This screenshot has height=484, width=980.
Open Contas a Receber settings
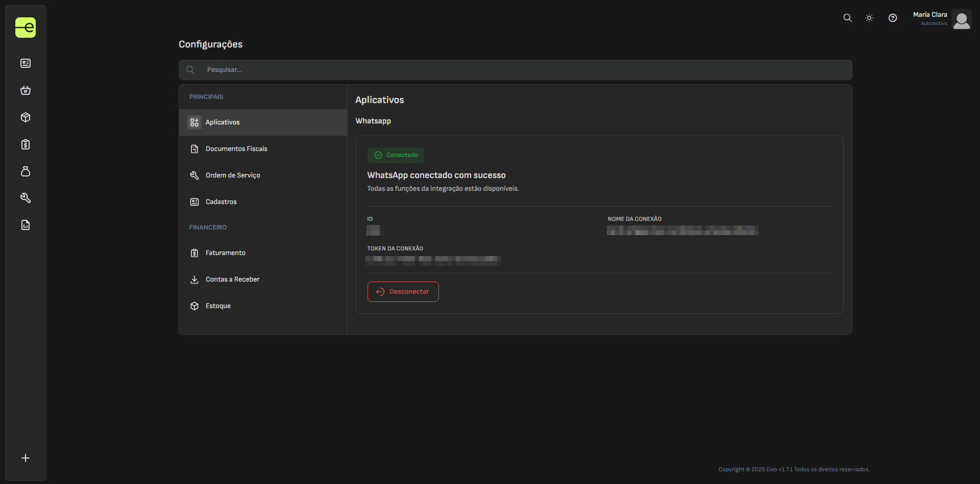pyautogui.click(x=232, y=279)
